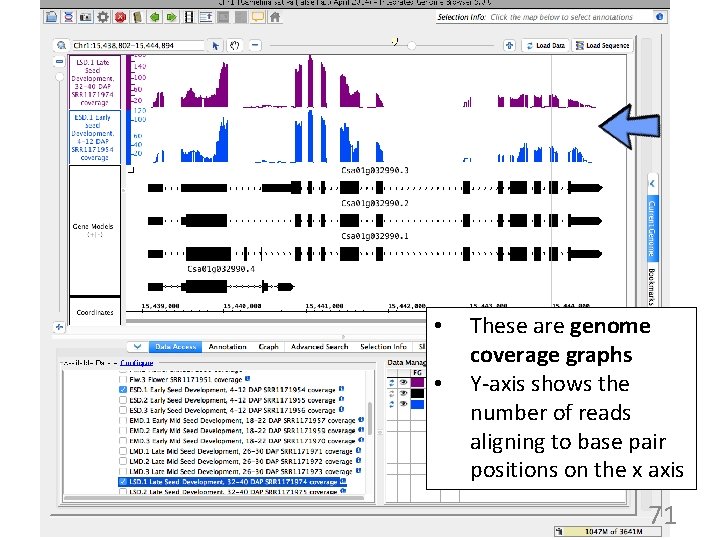Select the arrow pointer selection tool
This screenshot has height=540, width=720.
point(215,45)
